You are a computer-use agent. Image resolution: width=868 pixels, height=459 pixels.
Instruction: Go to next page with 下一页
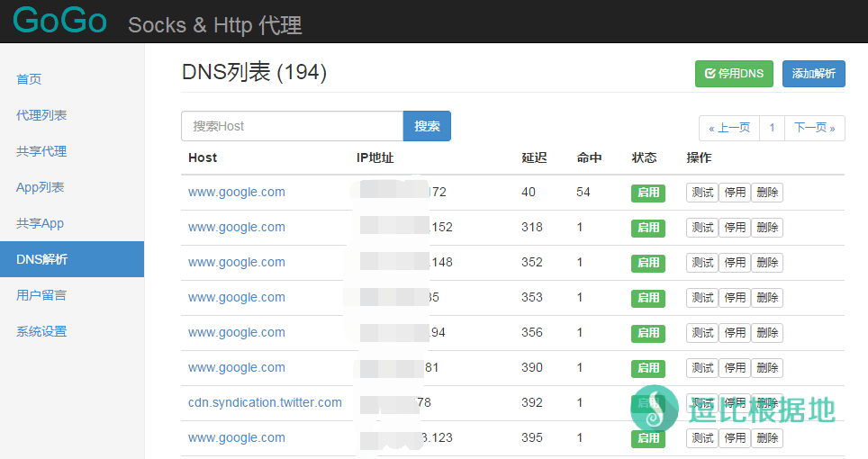pyautogui.click(x=815, y=128)
